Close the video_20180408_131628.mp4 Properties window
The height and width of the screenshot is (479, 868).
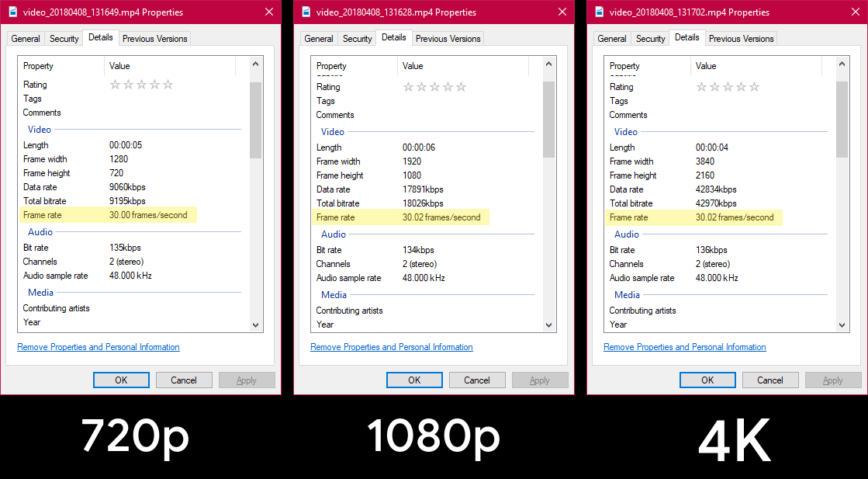click(562, 12)
